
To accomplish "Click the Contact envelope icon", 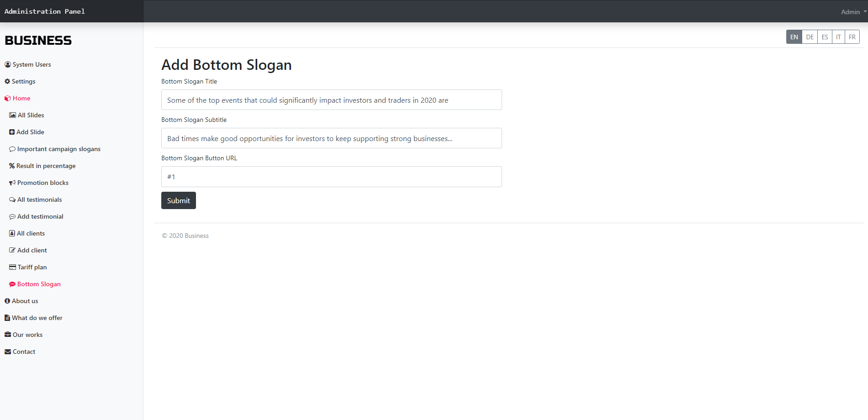I will pos(8,352).
